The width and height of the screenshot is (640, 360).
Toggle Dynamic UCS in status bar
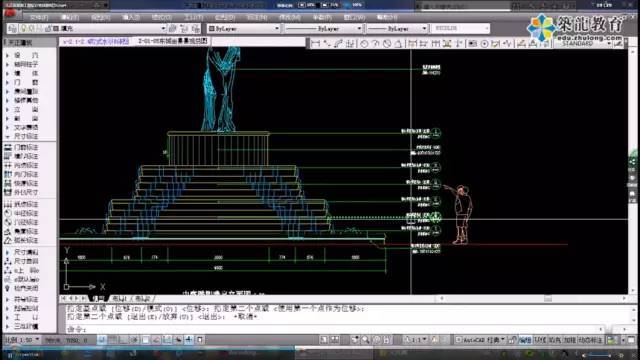click(167, 340)
